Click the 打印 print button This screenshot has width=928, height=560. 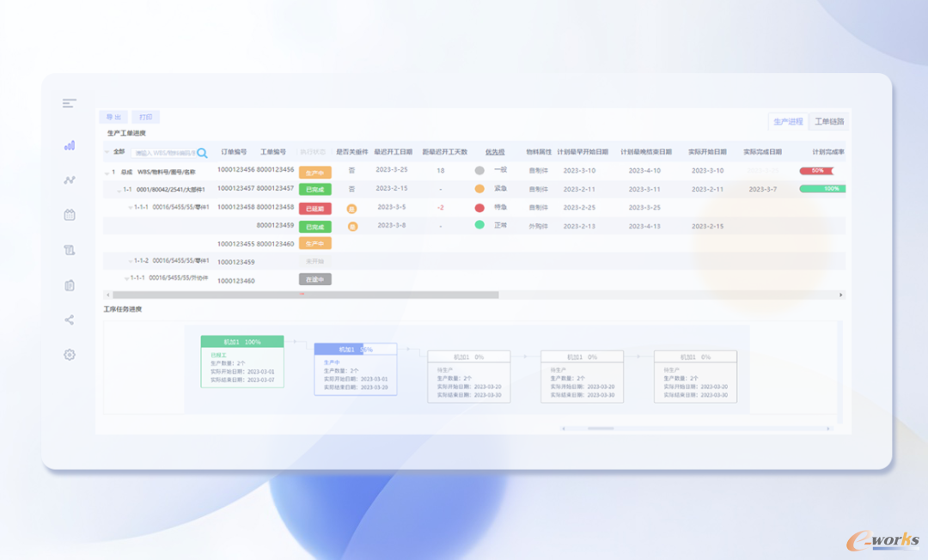point(145,117)
